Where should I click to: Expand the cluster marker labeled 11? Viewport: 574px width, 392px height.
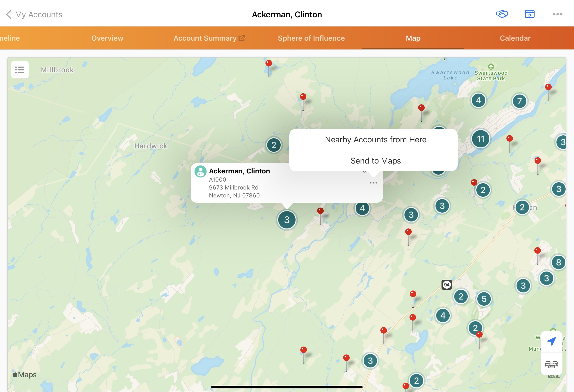coord(480,139)
